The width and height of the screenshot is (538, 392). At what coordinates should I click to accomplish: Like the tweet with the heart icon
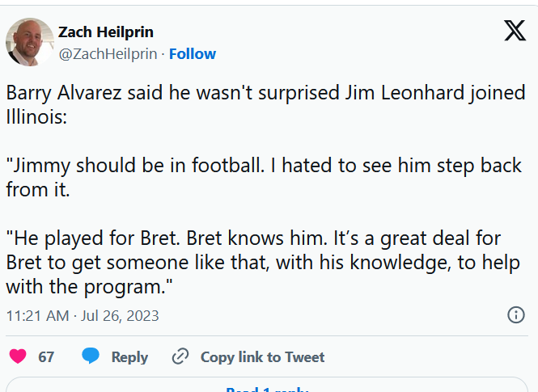coord(17,356)
